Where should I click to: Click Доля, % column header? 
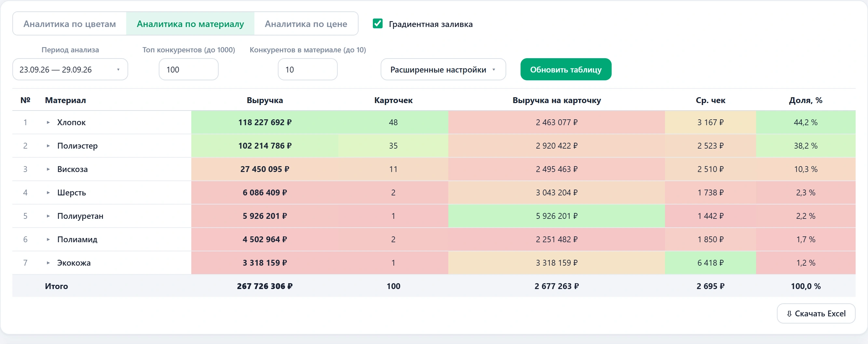[x=806, y=100]
